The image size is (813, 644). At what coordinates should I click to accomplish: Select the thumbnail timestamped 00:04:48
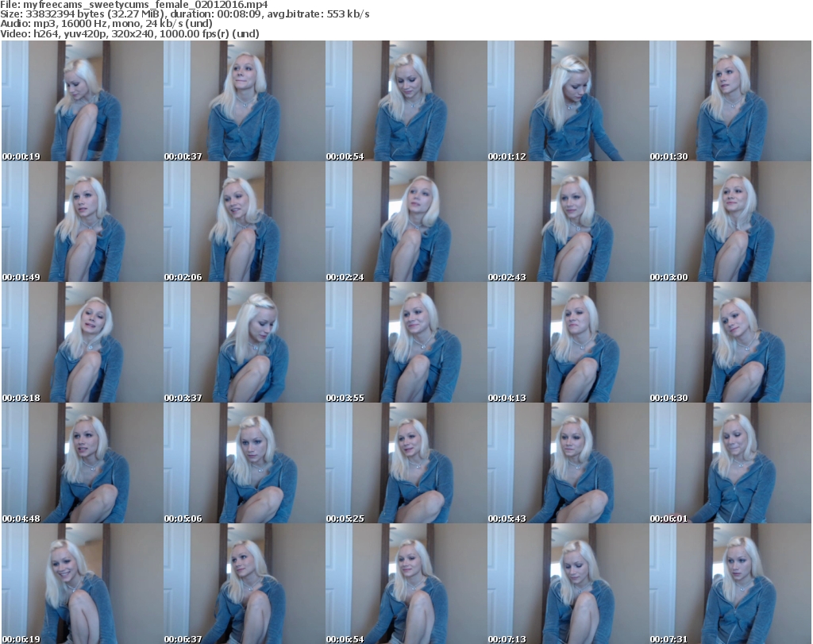point(83,464)
